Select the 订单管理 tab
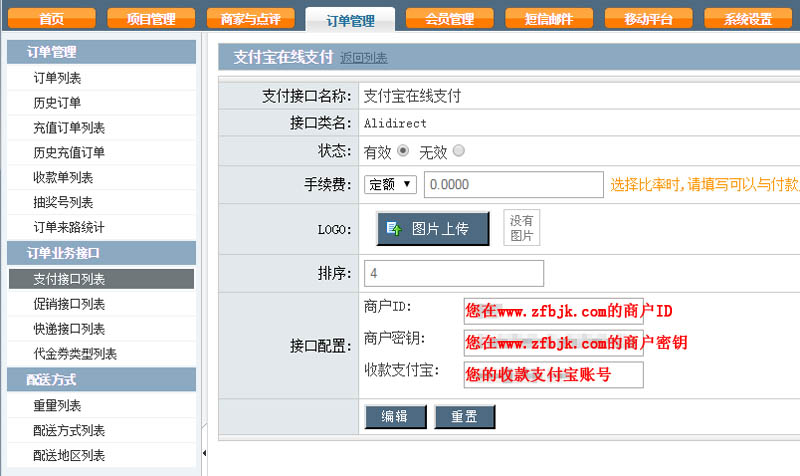800x476 pixels. [350, 20]
